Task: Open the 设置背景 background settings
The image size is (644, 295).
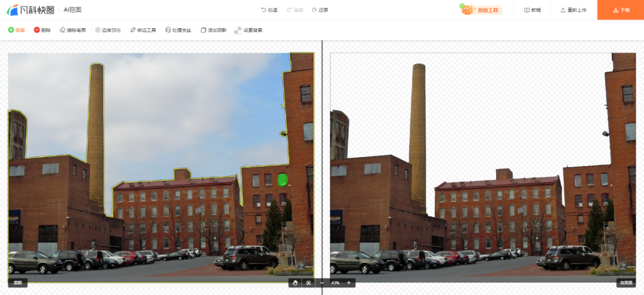Action: [249, 30]
